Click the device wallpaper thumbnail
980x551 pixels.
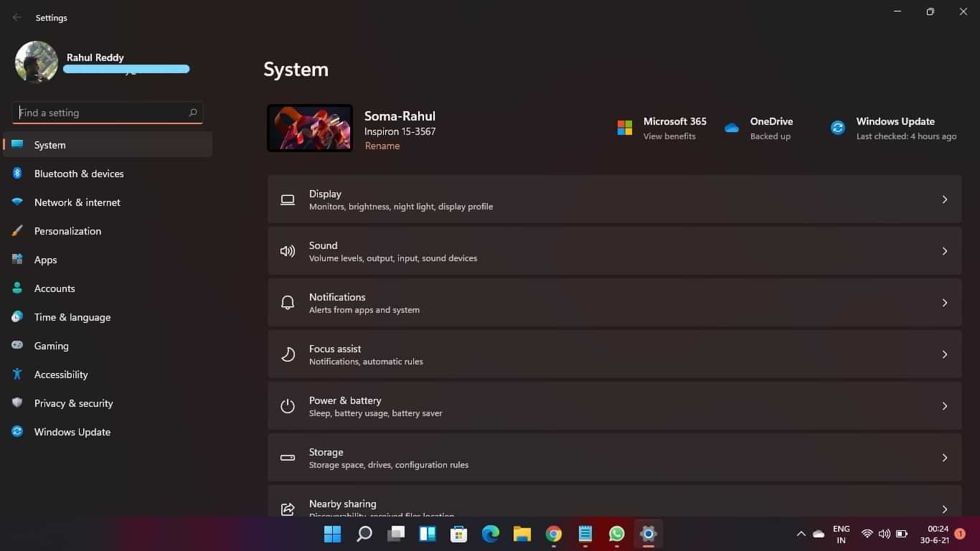[x=310, y=128]
